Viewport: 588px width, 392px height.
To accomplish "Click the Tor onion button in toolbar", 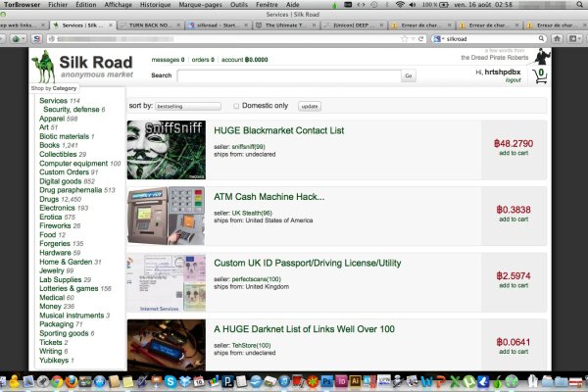I will (x=16, y=38).
